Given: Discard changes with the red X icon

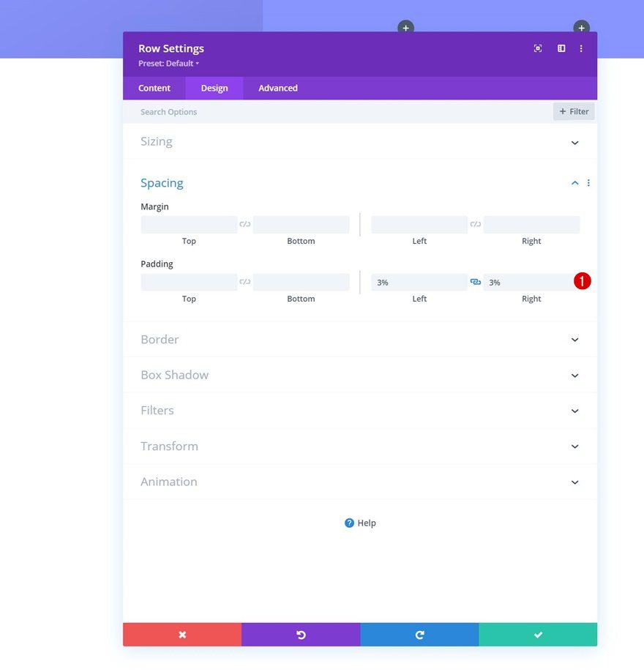Looking at the screenshot, I should (181, 634).
